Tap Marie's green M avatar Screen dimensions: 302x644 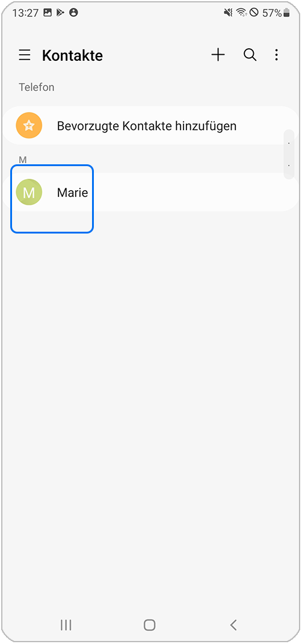[29, 192]
